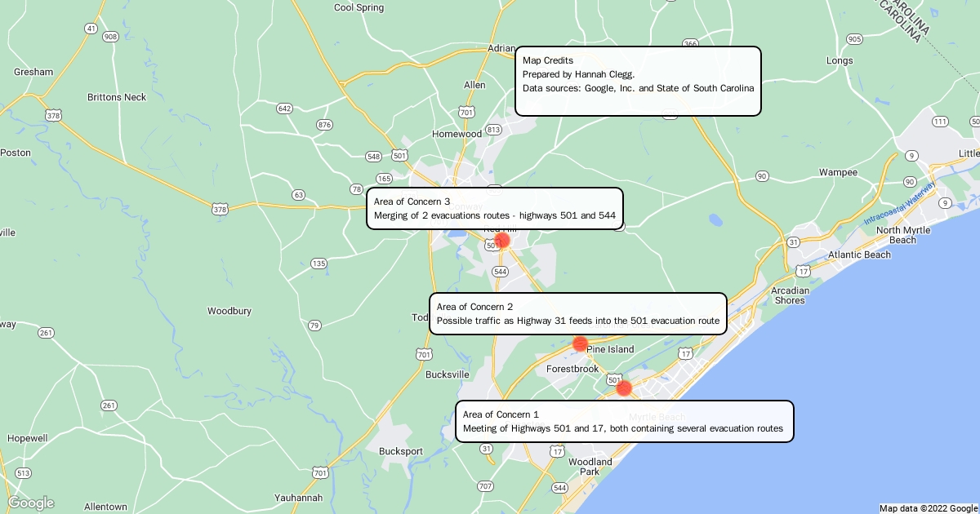Click the Route 79 highway shield
This screenshot has width=980, height=514.
pyautogui.click(x=314, y=326)
